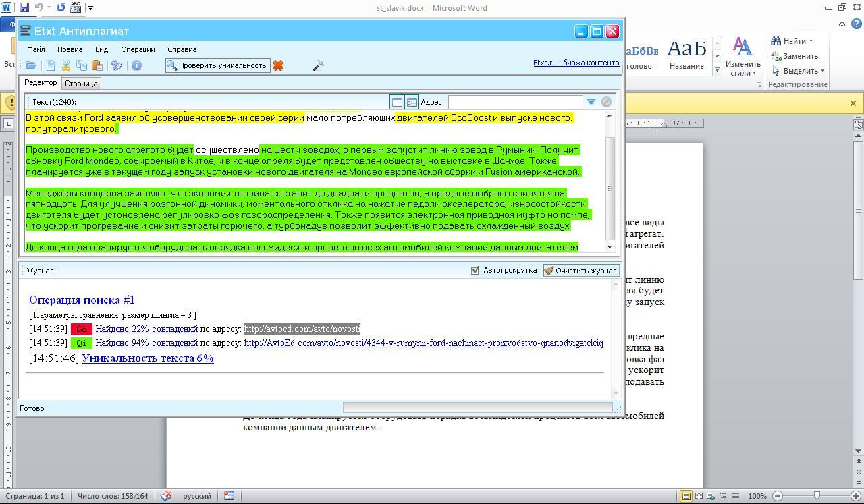Open Уникальность текста 6% link
This screenshot has height=504, width=864.
(x=148, y=358)
